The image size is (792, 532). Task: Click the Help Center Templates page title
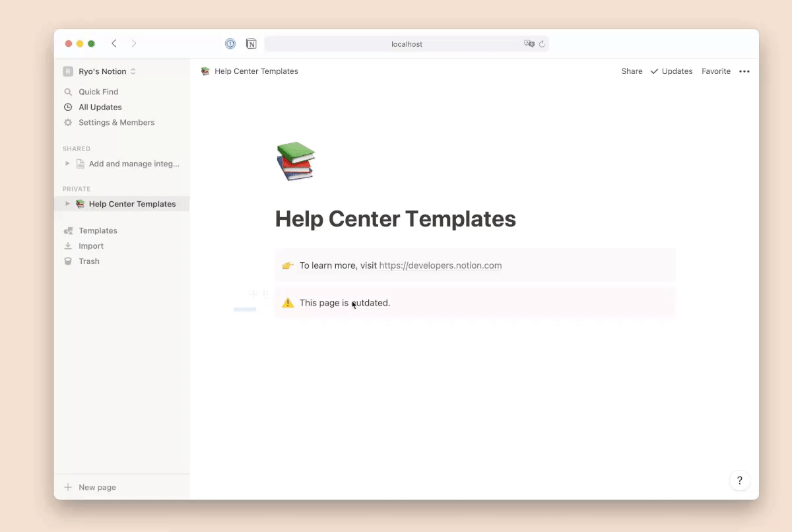tap(395, 219)
